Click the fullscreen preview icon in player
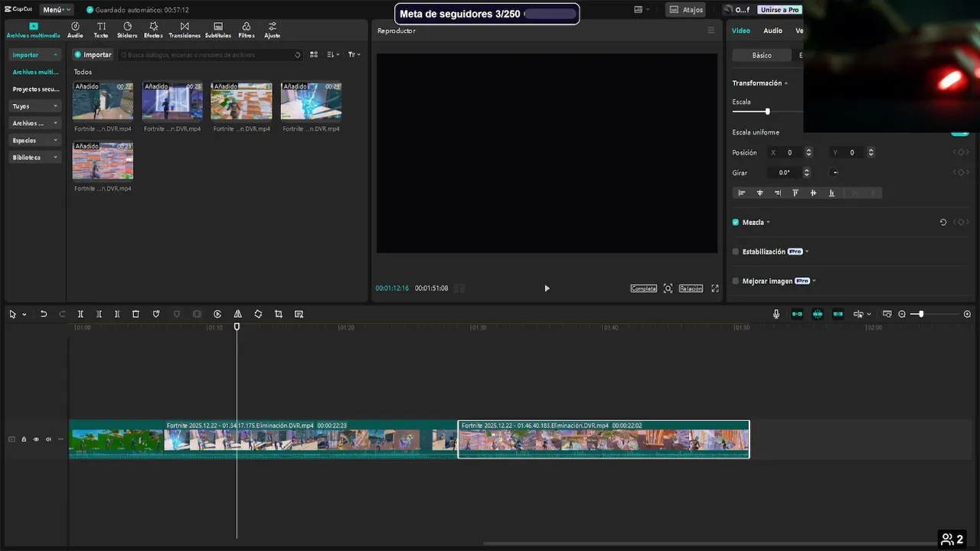Screen dimensions: 980x551 pos(715,289)
